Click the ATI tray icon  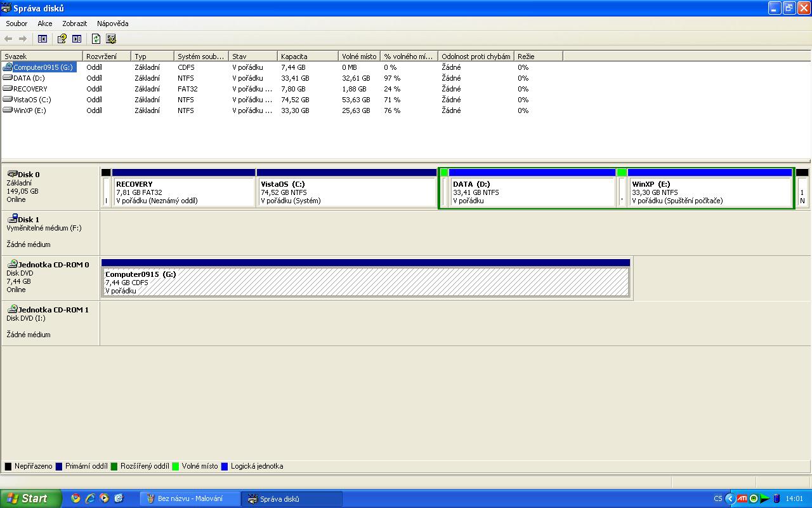point(742,498)
